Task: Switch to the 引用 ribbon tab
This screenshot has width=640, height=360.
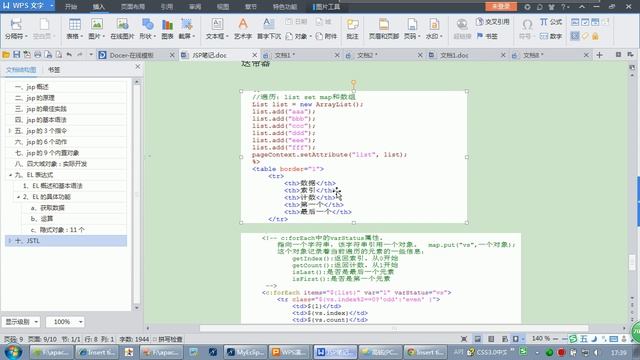Action: coord(167,7)
